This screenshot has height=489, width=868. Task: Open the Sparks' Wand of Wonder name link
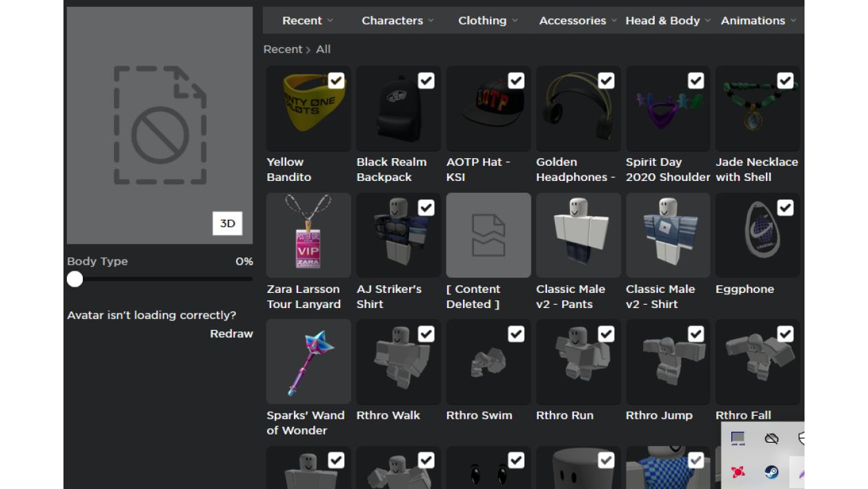[306, 423]
